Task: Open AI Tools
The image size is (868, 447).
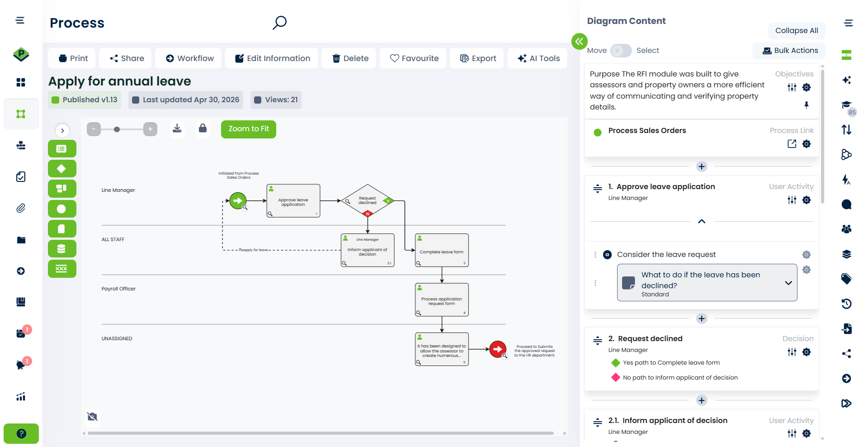Action: pyautogui.click(x=538, y=58)
